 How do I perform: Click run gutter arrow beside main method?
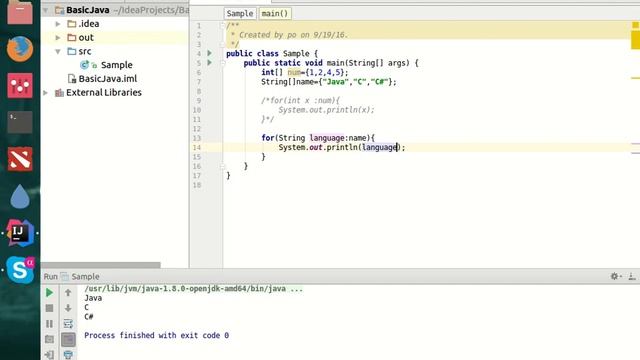point(209,63)
